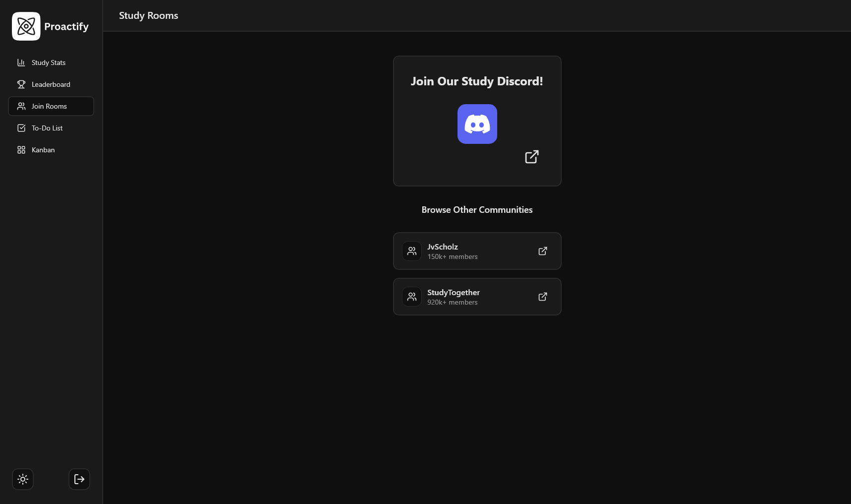Go to the Leaderboard page
Viewport: 851px width, 504px height.
click(51, 84)
